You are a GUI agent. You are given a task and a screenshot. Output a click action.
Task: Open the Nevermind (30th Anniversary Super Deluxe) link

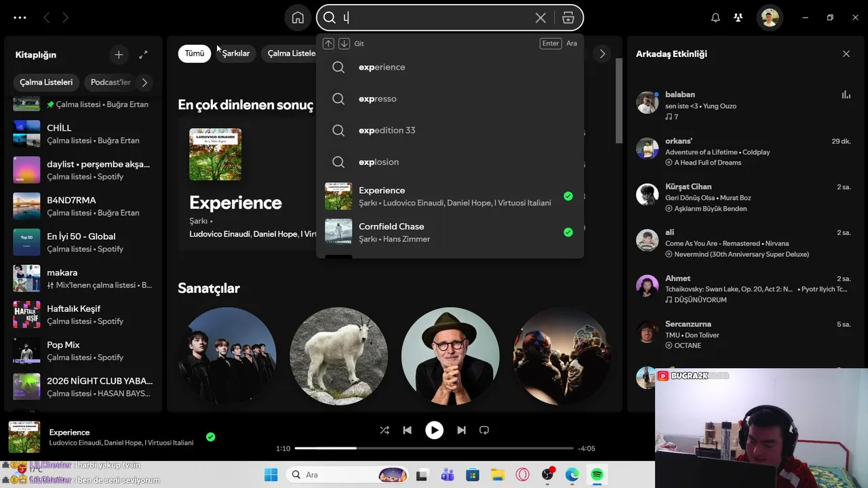741,254
